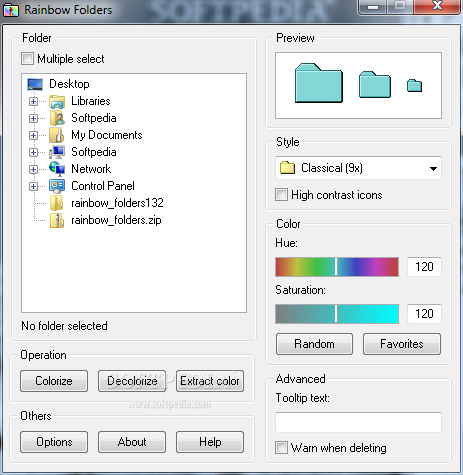Click the Help button
The image size is (463, 475).
pos(210,442)
